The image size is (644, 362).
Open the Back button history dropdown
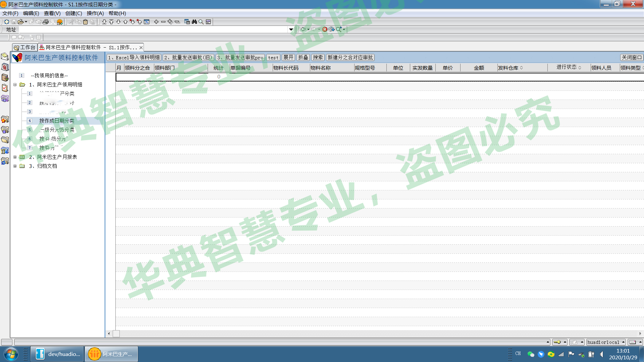(308, 29)
